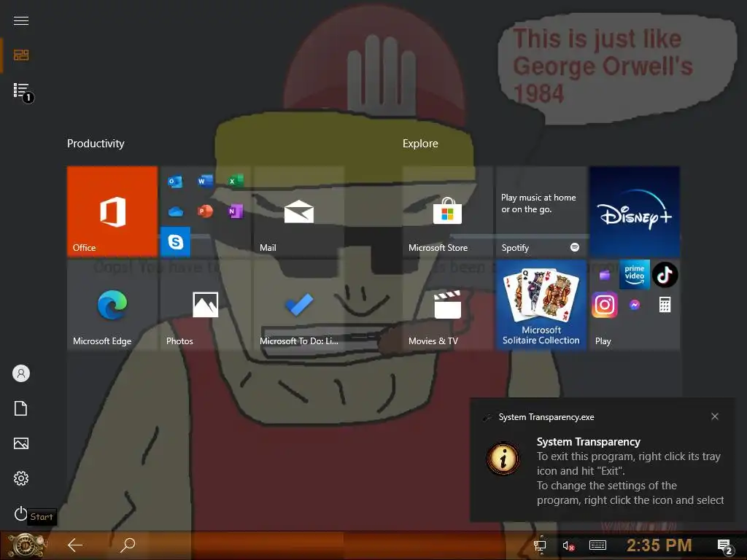
Task: Click the TikTok icon in Play folder
Action: pyautogui.click(x=665, y=275)
